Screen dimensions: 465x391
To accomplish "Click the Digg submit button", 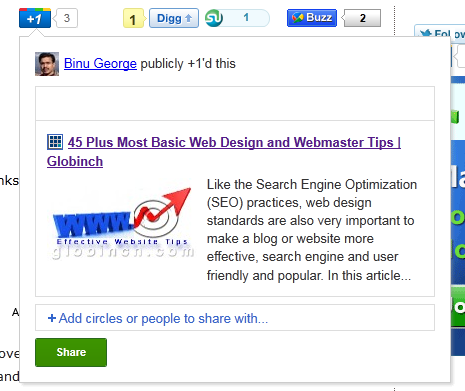I will tap(174, 18).
